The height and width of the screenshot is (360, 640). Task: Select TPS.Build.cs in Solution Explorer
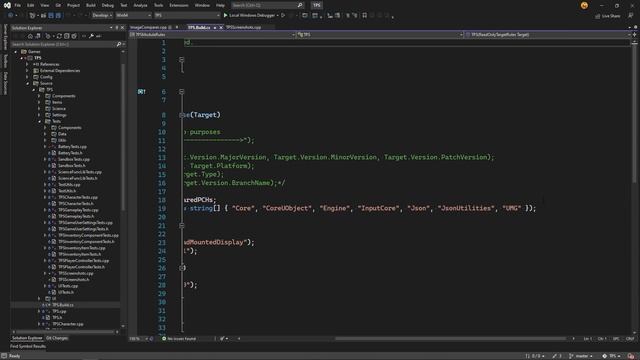click(x=63, y=305)
